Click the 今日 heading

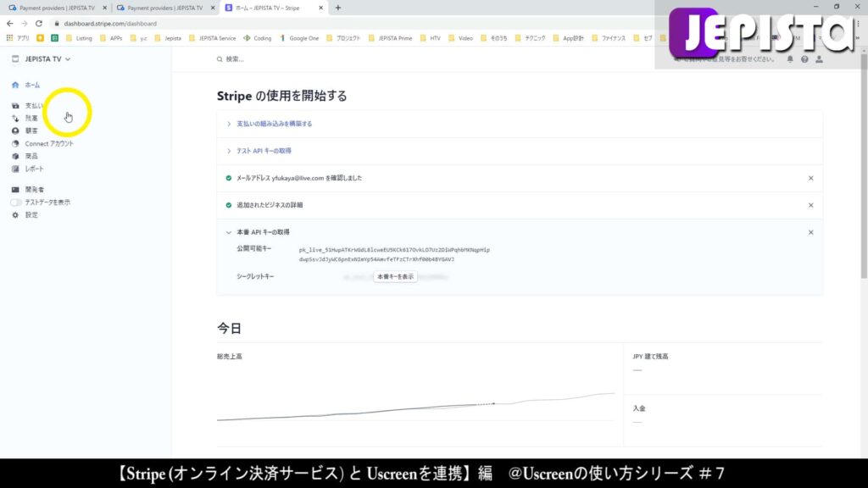coord(229,329)
